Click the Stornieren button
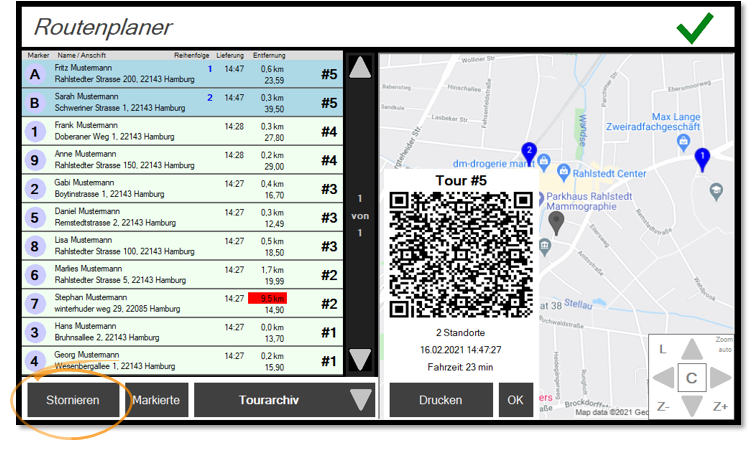This screenshot has width=748, height=450. (x=73, y=400)
